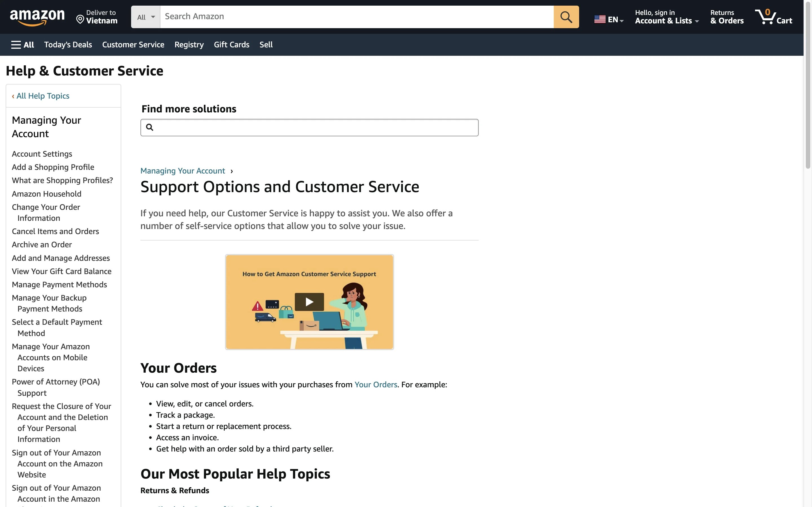Click the orange search magnifier button
The image size is (812, 507).
coord(566,17)
